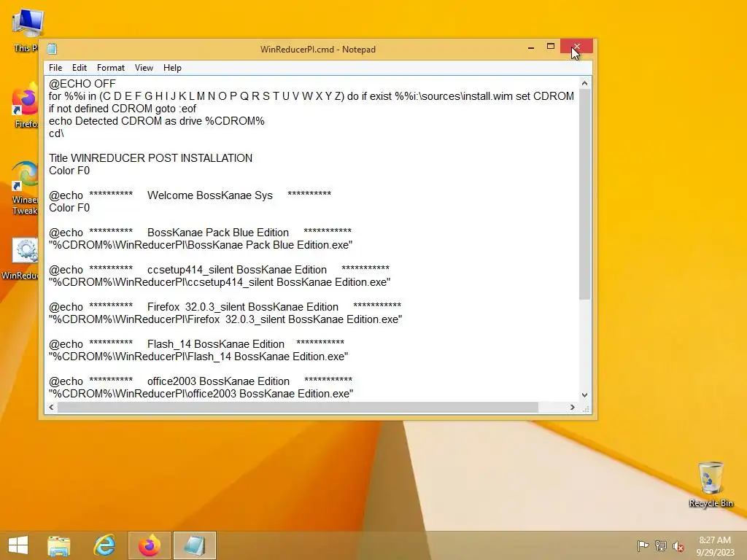Click the 'Welcome BossKanae Sys' echo line
The image size is (747, 560).
tap(190, 195)
